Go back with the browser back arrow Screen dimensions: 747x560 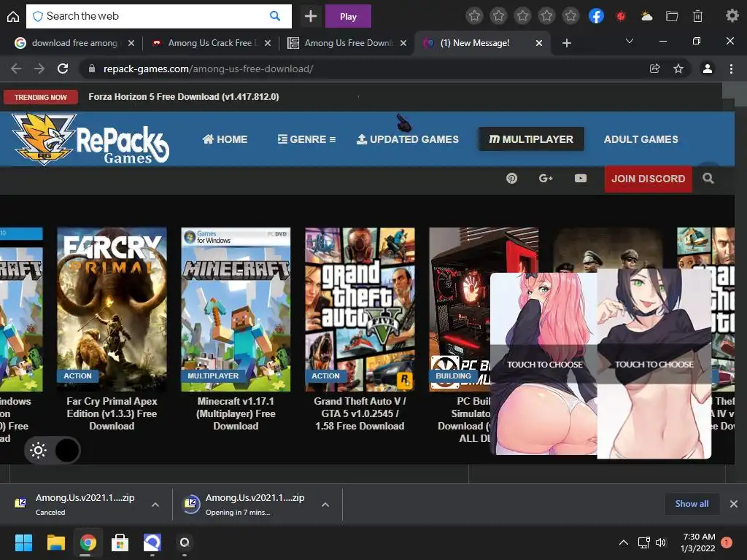tap(16, 69)
